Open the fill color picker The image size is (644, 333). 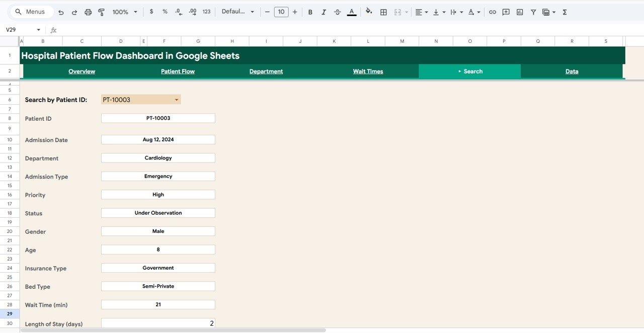pos(369,12)
